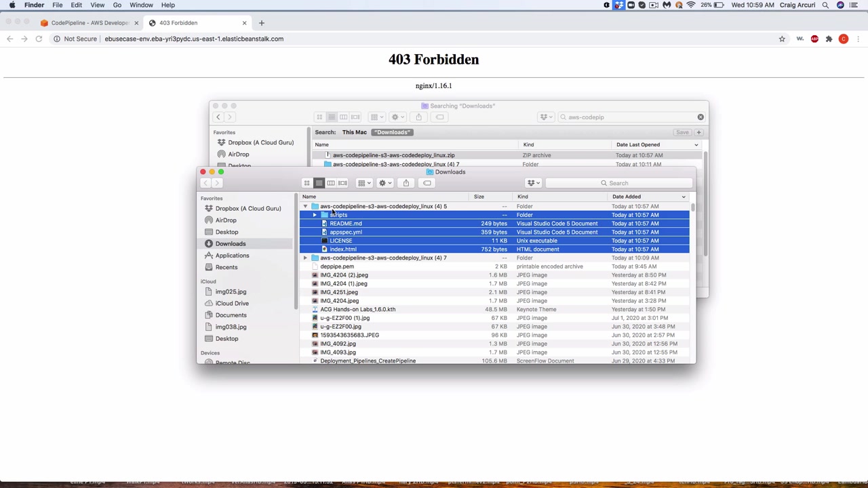The image size is (868, 488).
Task: Switch Downloads window to icon view
Action: point(307,183)
